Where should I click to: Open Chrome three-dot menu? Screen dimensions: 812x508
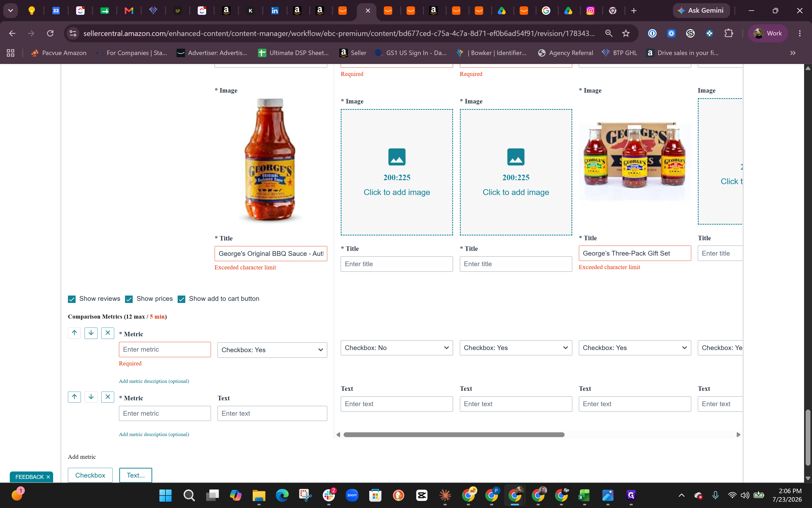800,33
